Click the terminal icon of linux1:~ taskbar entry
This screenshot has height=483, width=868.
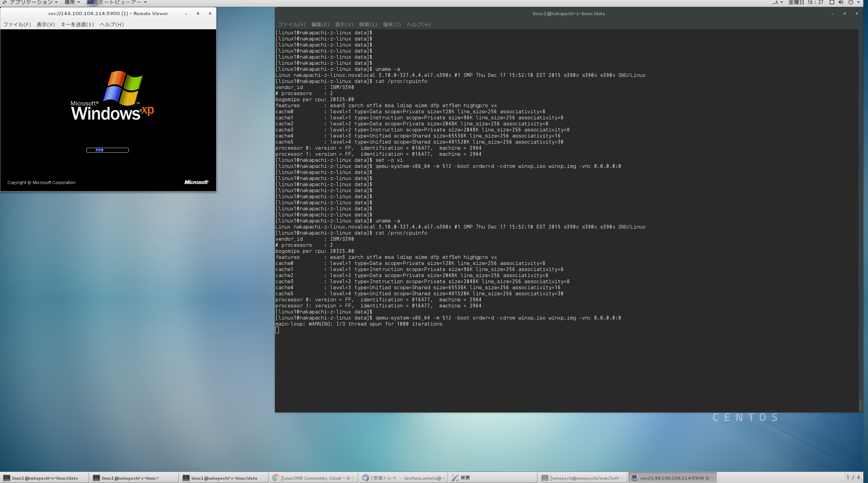(96, 478)
